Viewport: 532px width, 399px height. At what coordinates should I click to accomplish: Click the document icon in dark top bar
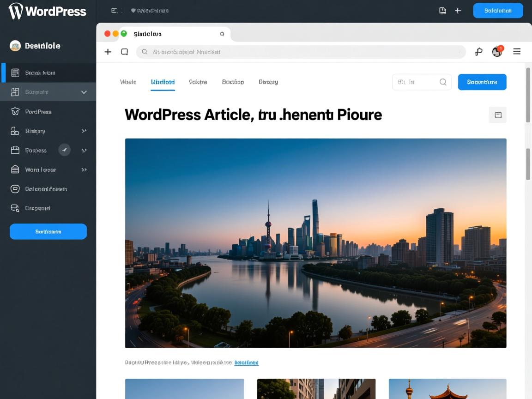point(442,11)
